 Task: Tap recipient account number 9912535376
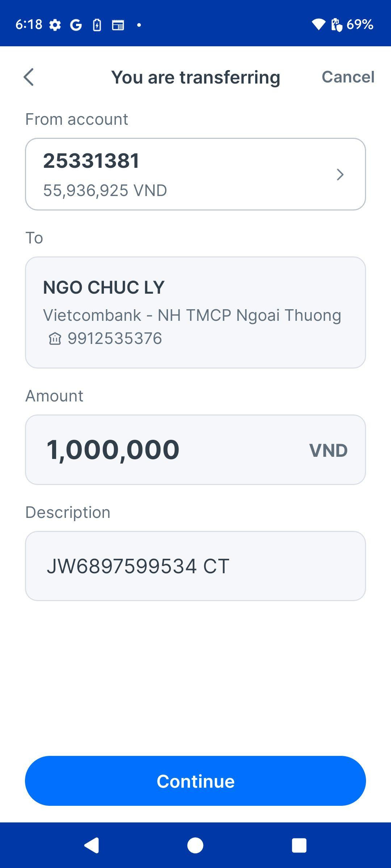click(x=115, y=339)
